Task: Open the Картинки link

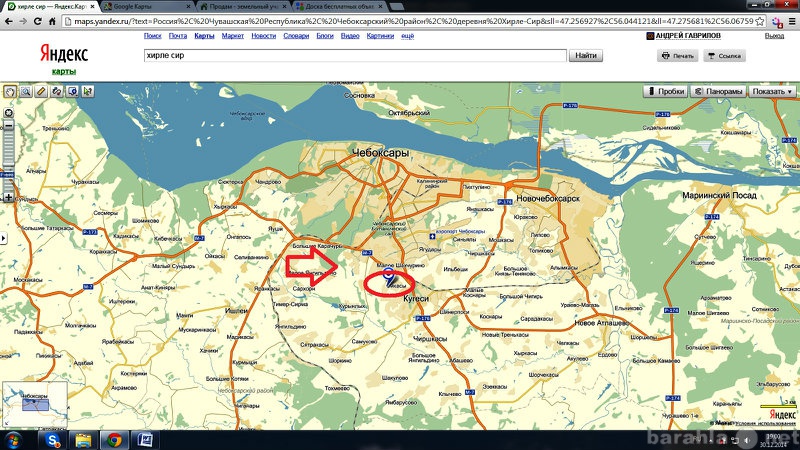Action: [x=380, y=36]
